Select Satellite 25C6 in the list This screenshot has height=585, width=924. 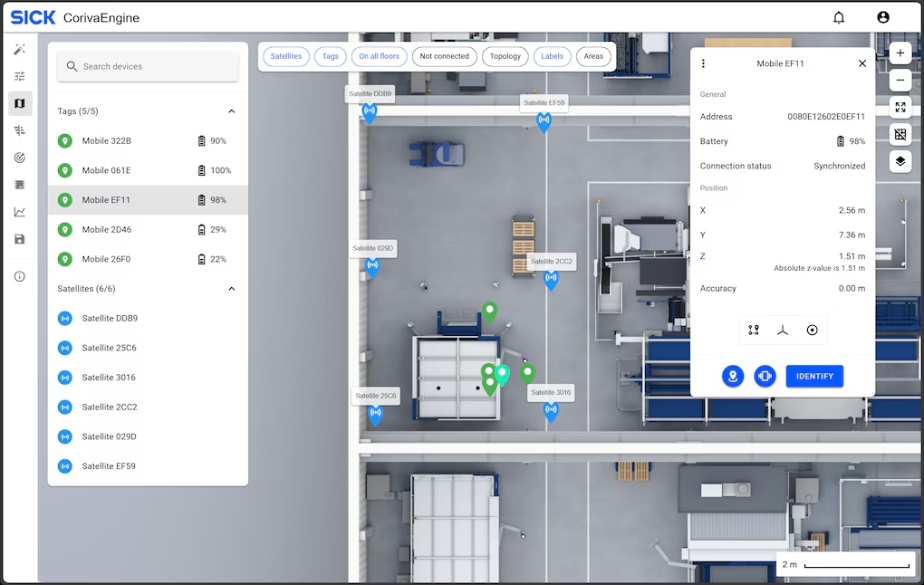(x=148, y=348)
